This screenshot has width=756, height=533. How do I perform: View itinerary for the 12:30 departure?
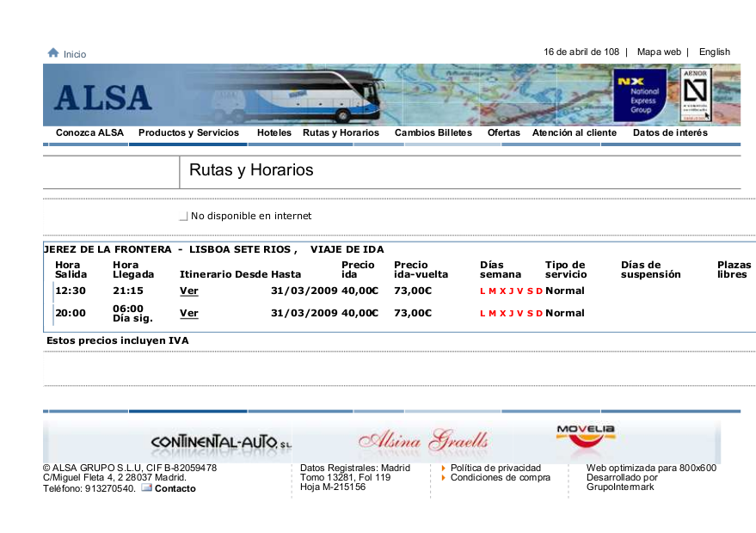[189, 291]
